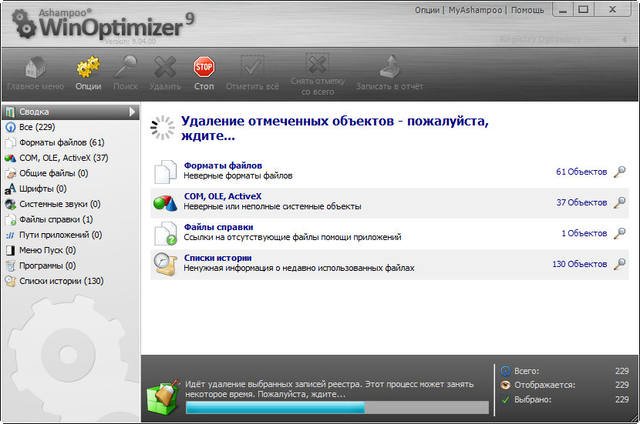Click the WinOptimizer gear logo

pos(23,24)
